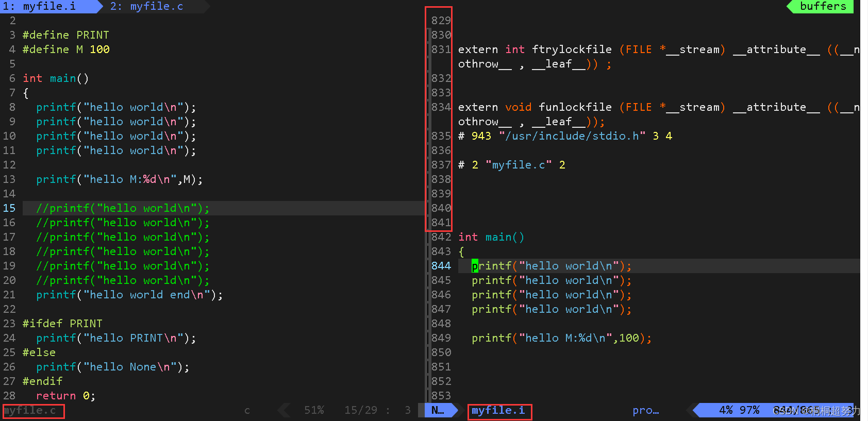The height and width of the screenshot is (421, 868).
Task: Click the commented printf on line 16
Action: tap(123, 223)
